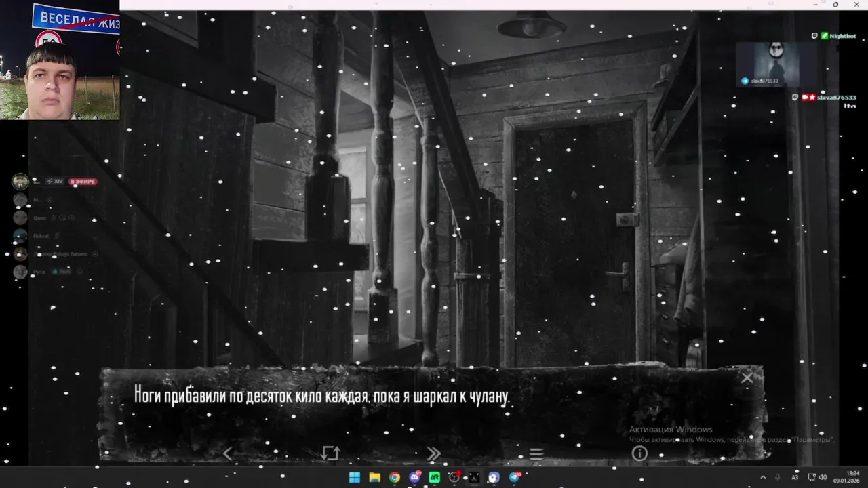868x488 pixels.
Task: Click the В ЭФИРЕ live badge
Action: point(83,182)
